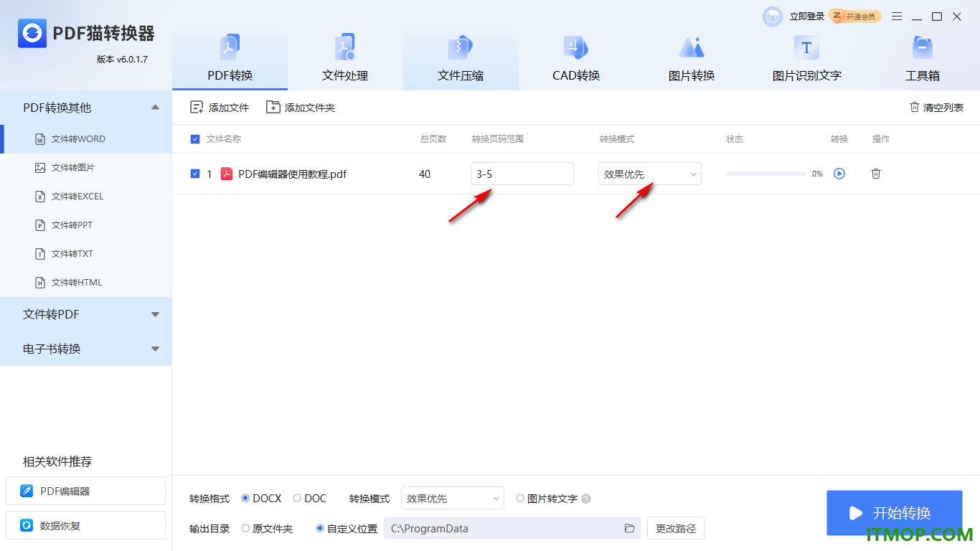Uncheck the checkbox for PDF编辑器使用教程.pdf
The width and height of the screenshot is (980, 551).
[x=195, y=174]
